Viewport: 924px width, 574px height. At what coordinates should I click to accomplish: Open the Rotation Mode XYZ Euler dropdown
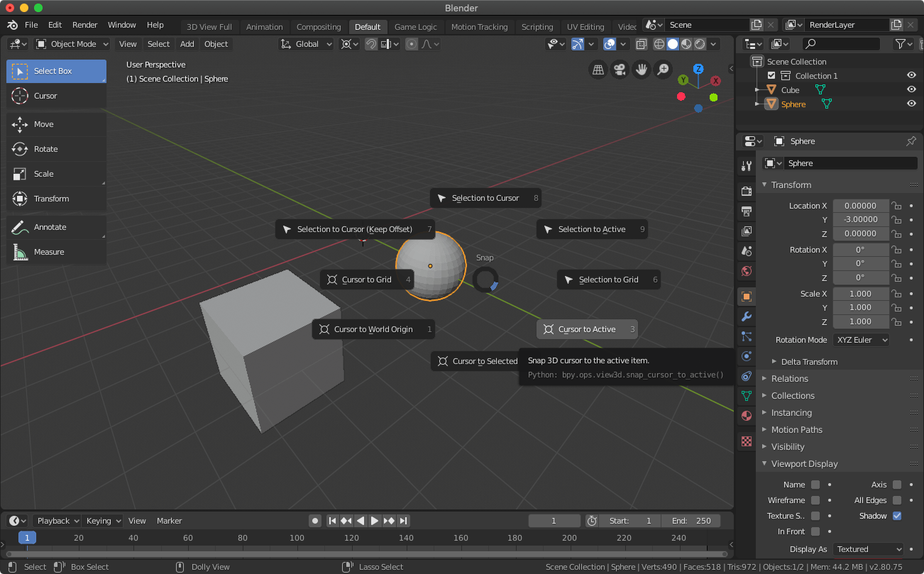[862, 340]
